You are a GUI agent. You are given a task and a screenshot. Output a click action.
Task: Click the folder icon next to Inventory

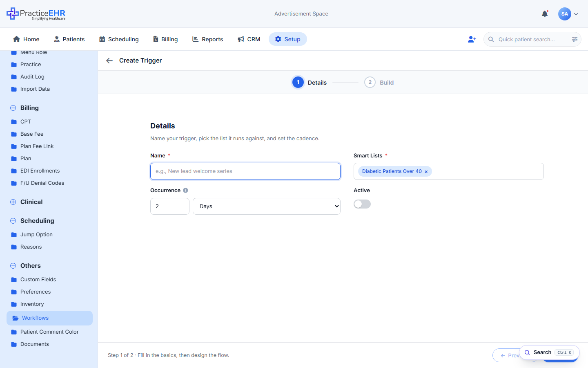14,304
